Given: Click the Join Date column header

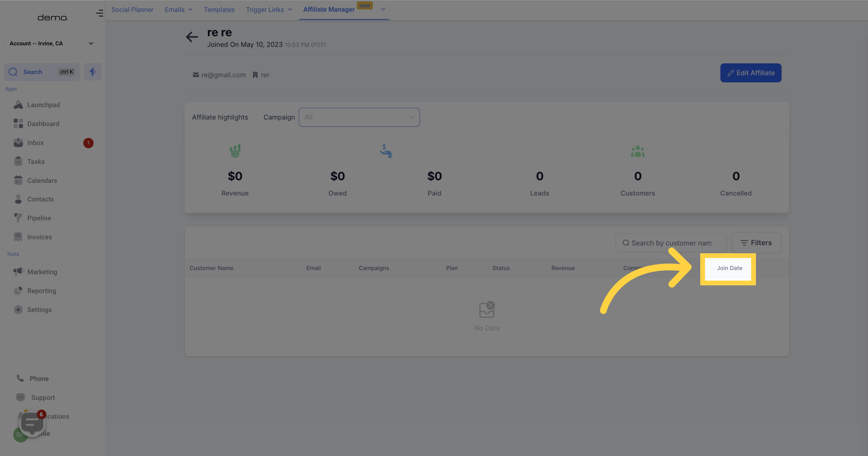Looking at the screenshot, I should [x=729, y=268].
